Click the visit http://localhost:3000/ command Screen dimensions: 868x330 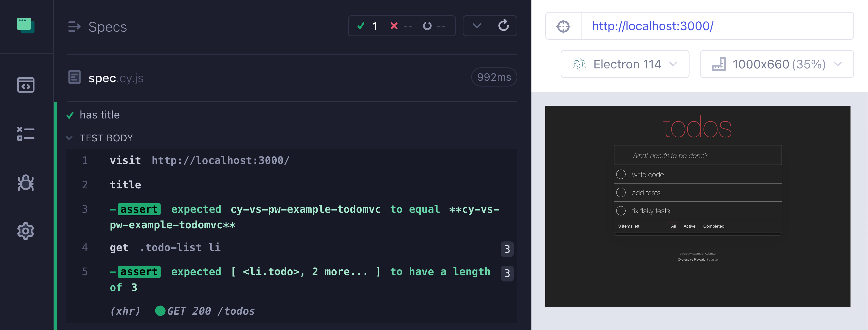click(x=199, y=160)
